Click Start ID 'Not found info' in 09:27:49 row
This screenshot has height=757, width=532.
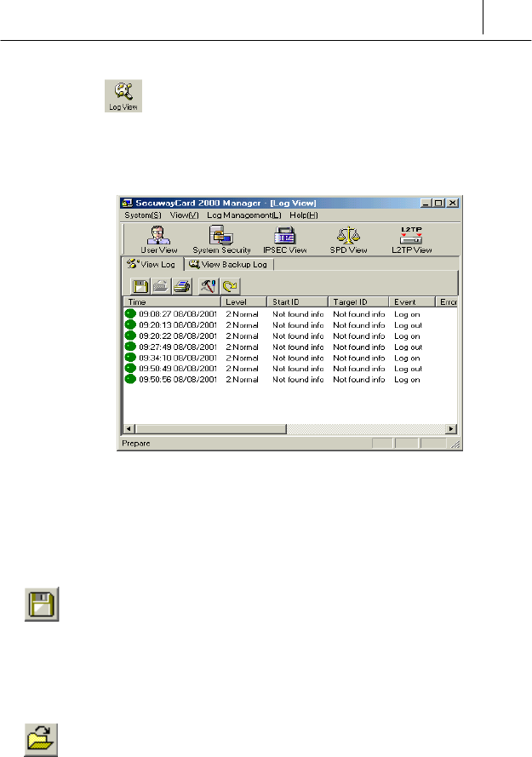tap(298, 347)
